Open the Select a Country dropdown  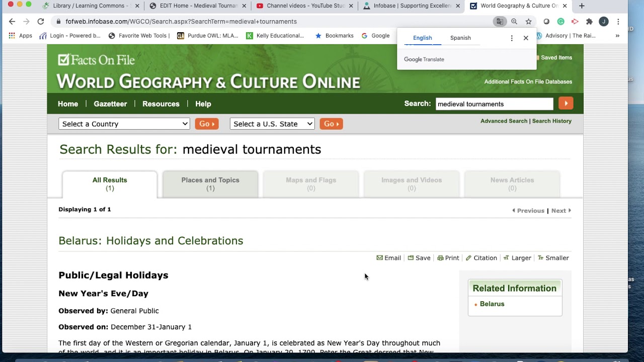(124, 124)
